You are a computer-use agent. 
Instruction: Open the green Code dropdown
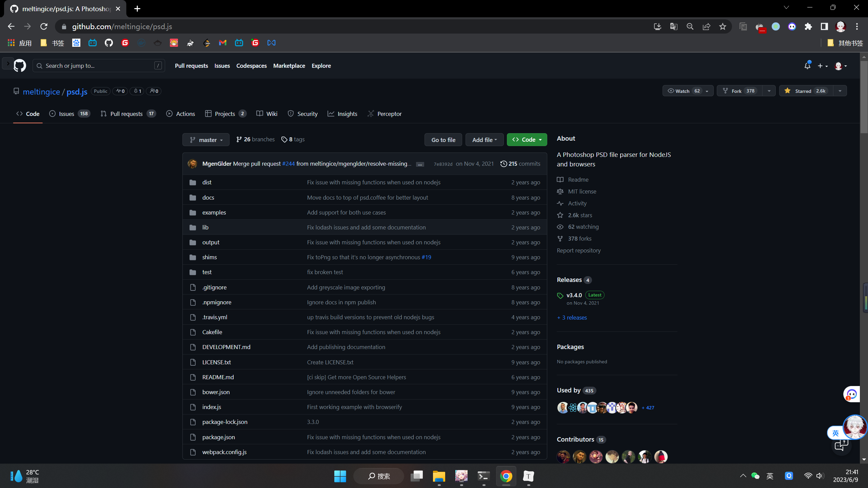coord(527,140)
